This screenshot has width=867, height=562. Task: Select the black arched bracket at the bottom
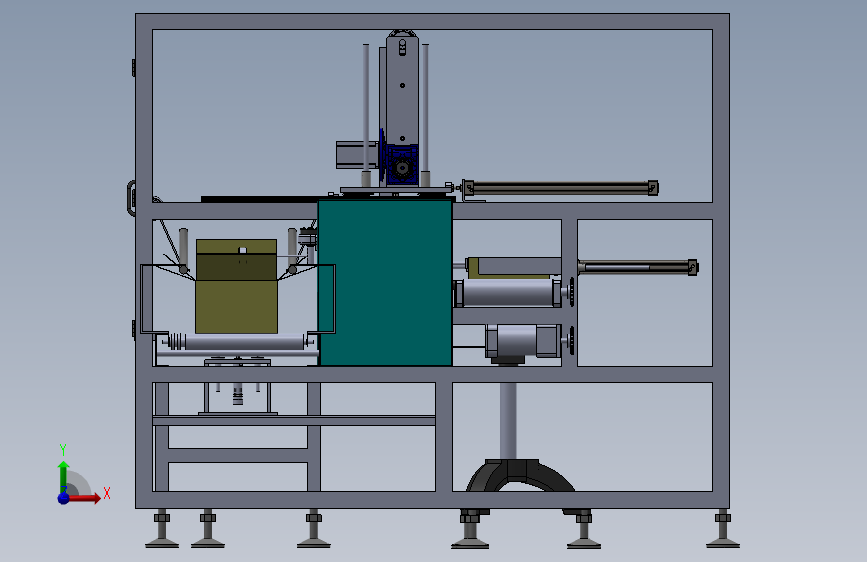(x=520, y=475)
